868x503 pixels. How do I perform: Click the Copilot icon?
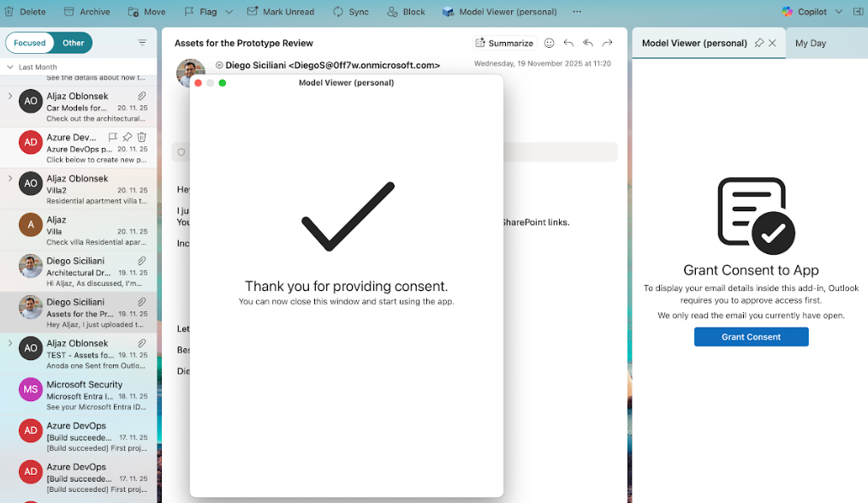(x=787, y=12)
